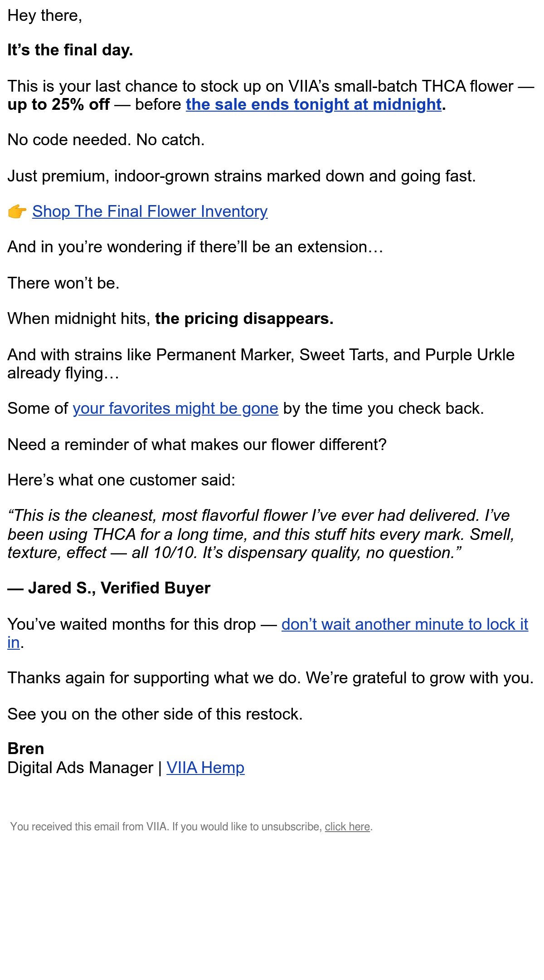
Task: Click the unsubscribe 'click here' link
Action: coord(347,827)
